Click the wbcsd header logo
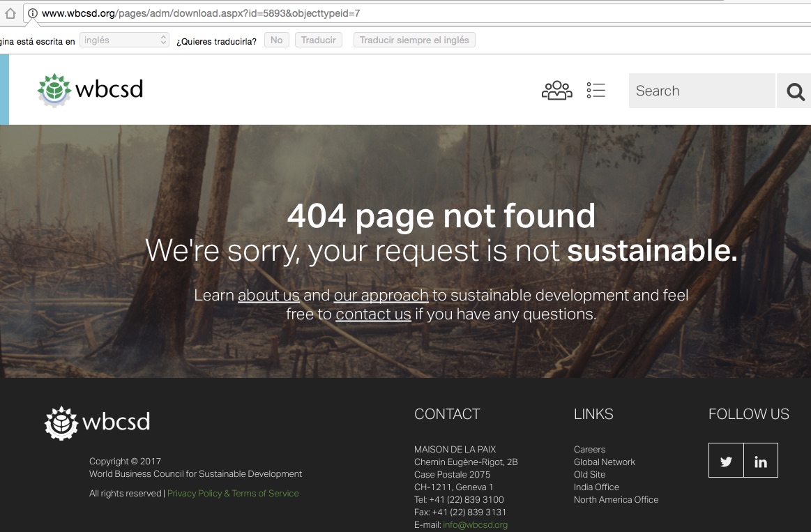Screen dimensions: 811x532 tap(90, 89)
